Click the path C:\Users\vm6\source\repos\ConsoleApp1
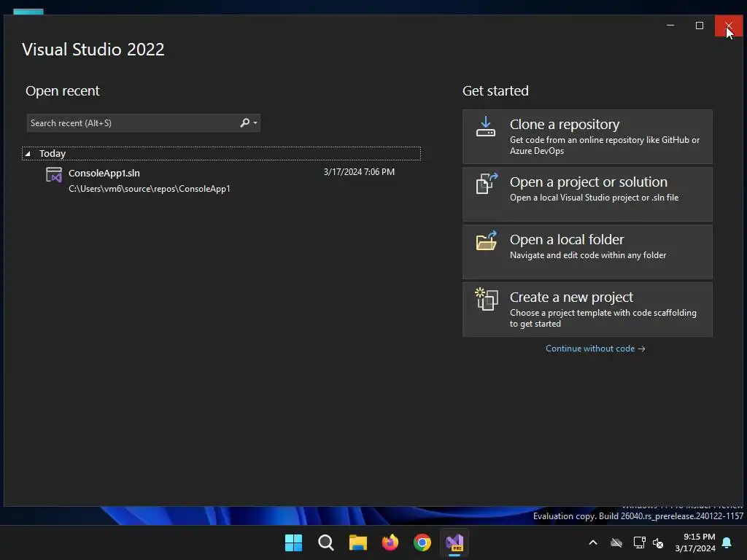 tap(149, 189)
